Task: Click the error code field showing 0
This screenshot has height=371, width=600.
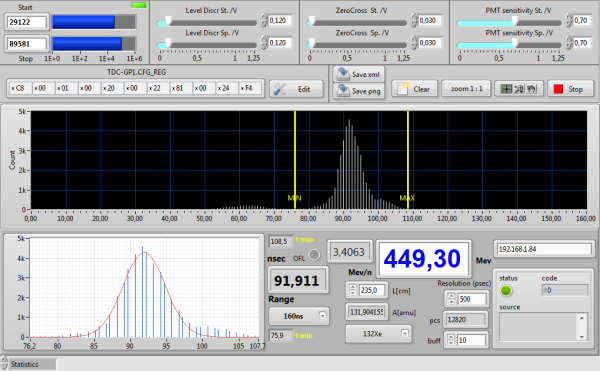Action: click(564, 290)
